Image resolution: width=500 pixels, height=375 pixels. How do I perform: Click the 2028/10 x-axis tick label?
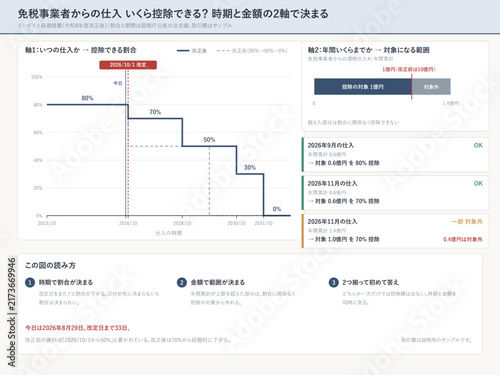tap(182, 223)
